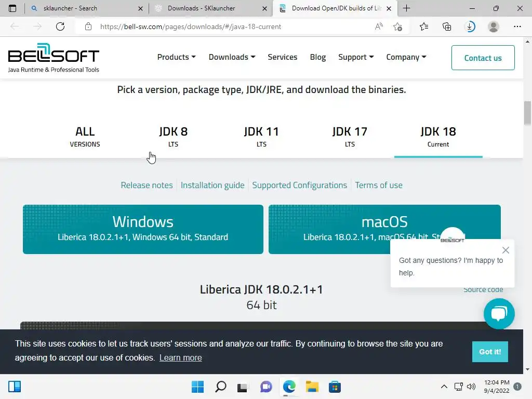
Task: Open the clock and date in taskbar
Action: [x=496, y=387]
